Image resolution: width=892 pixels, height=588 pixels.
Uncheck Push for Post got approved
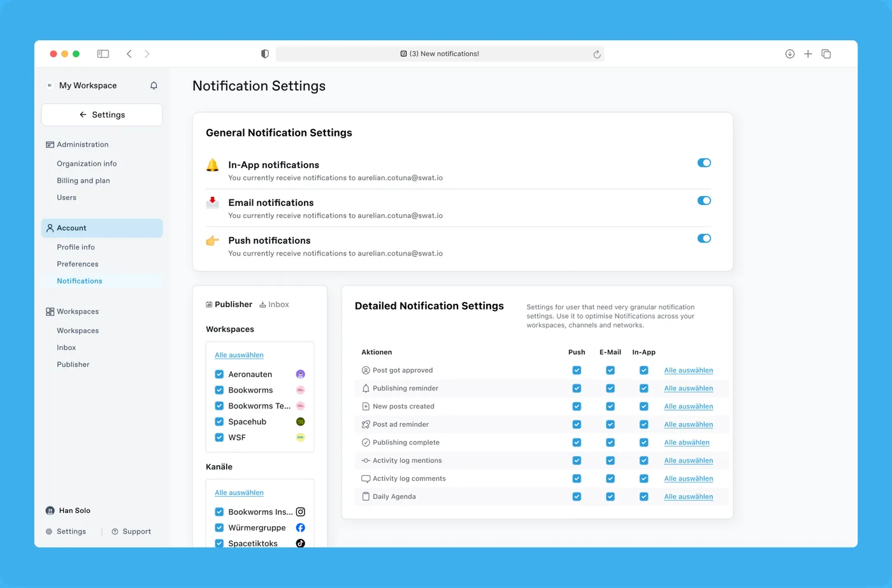tap(577, 371)
